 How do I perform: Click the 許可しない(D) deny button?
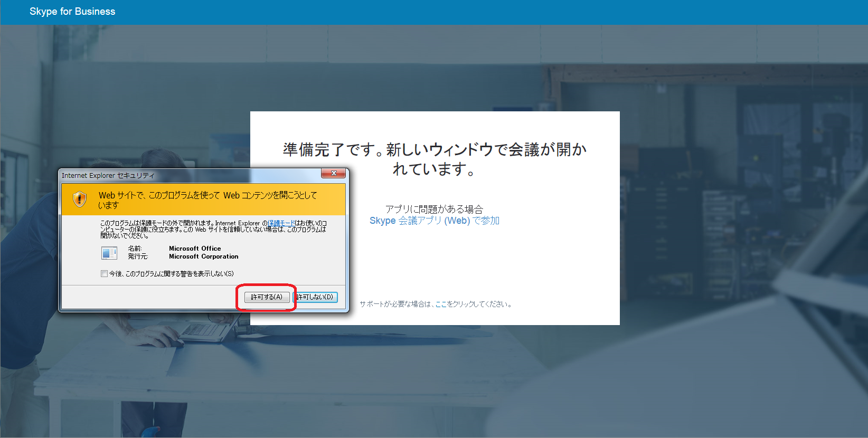click(315, 297)
